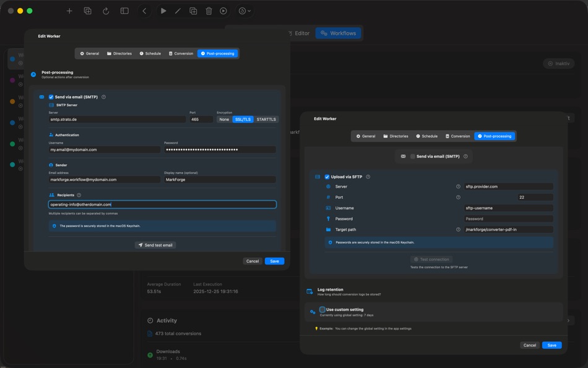Click Save in the SMTP dialog
The image size is (588, 368).
(274, 261)
